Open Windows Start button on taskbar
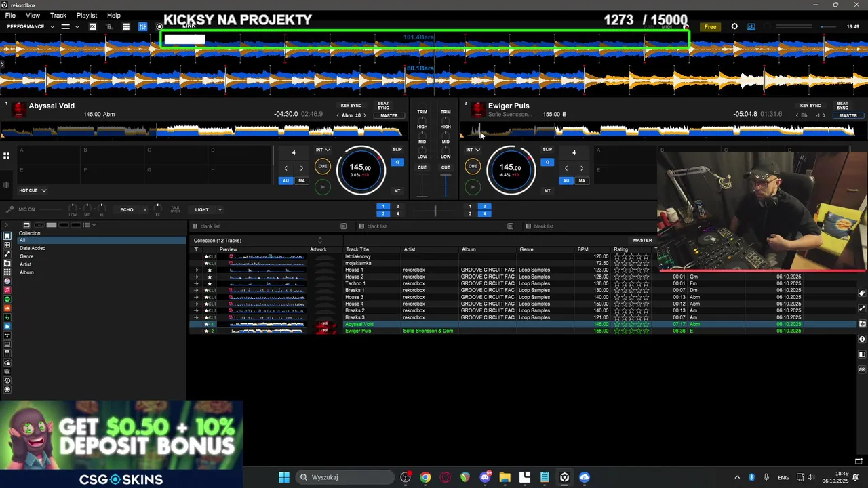Screen dimensions: 868x488 284,477
